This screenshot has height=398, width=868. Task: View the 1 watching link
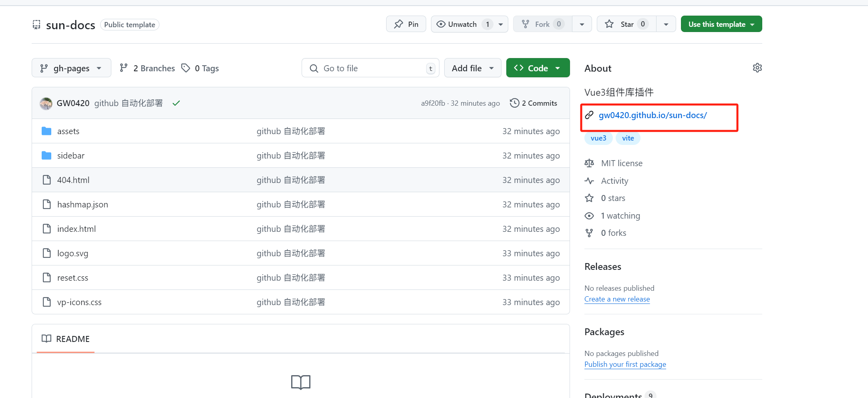(620, 215)
